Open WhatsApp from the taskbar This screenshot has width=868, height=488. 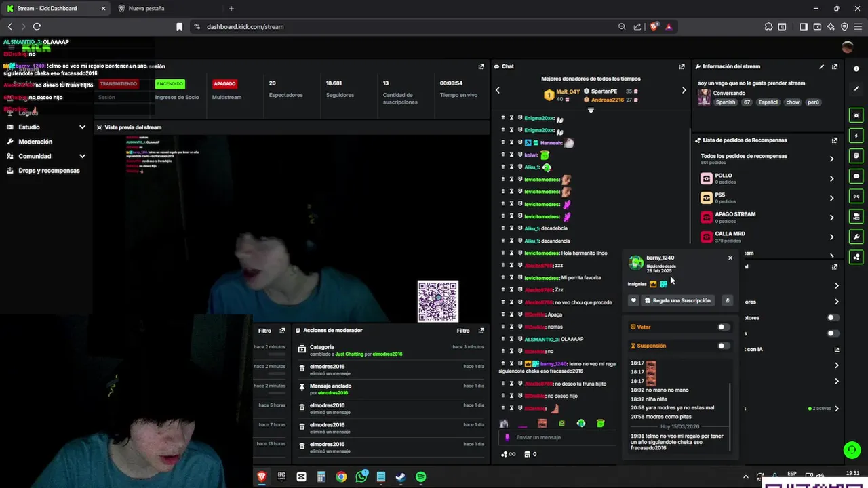click(x=361, y=477)
